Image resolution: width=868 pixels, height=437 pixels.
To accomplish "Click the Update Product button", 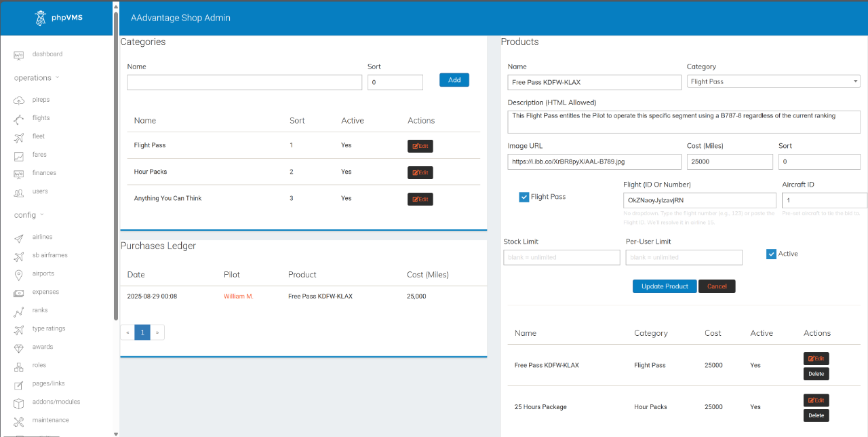I will [665, 286].
